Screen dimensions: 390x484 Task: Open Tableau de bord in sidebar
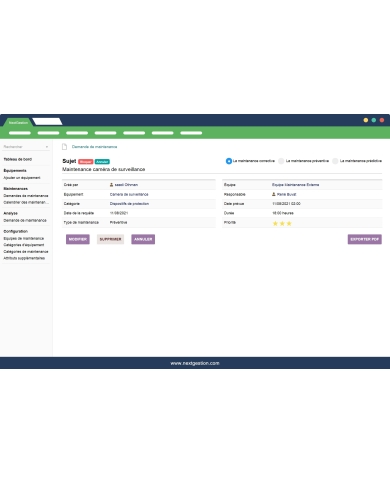(18, 159)
